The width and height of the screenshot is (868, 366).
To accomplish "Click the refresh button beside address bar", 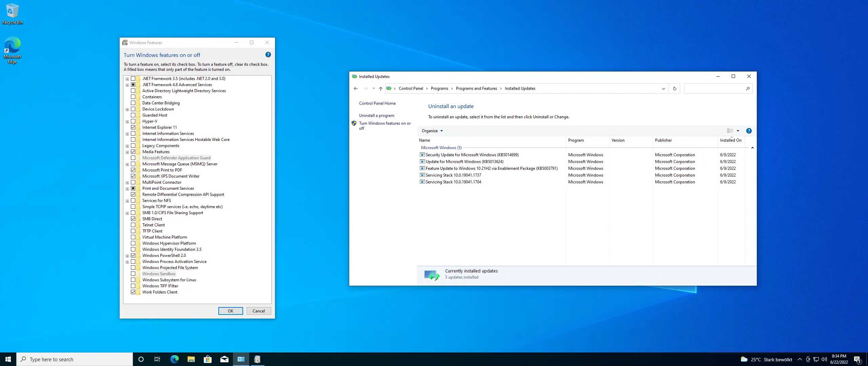I will [x=674, y=88].
